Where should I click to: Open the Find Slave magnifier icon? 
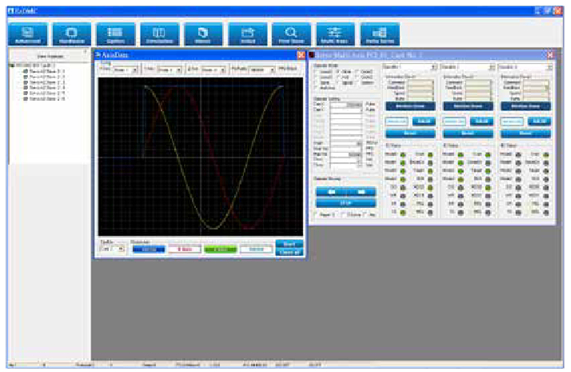(x=291, y=34)
